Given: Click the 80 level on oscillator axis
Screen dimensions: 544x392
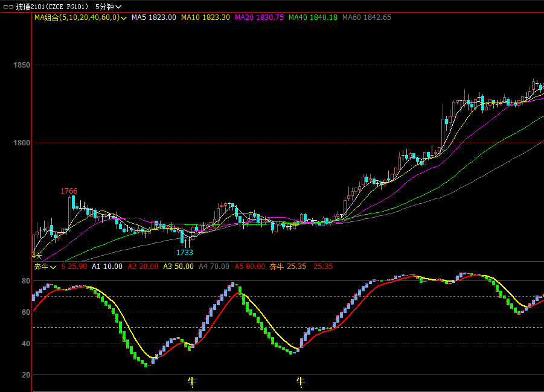Looking at the screenshot, I should pyautogui.click(x=26, y=281).
